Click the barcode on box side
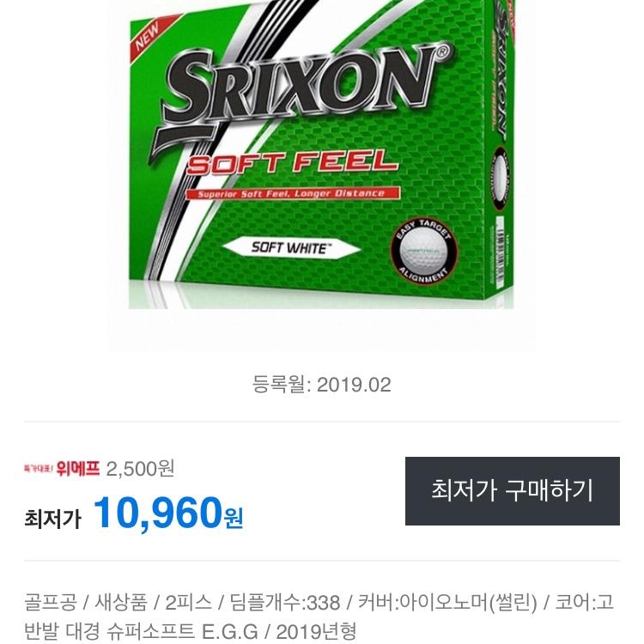Screen dimensions: 644x644 coord(500,255)
